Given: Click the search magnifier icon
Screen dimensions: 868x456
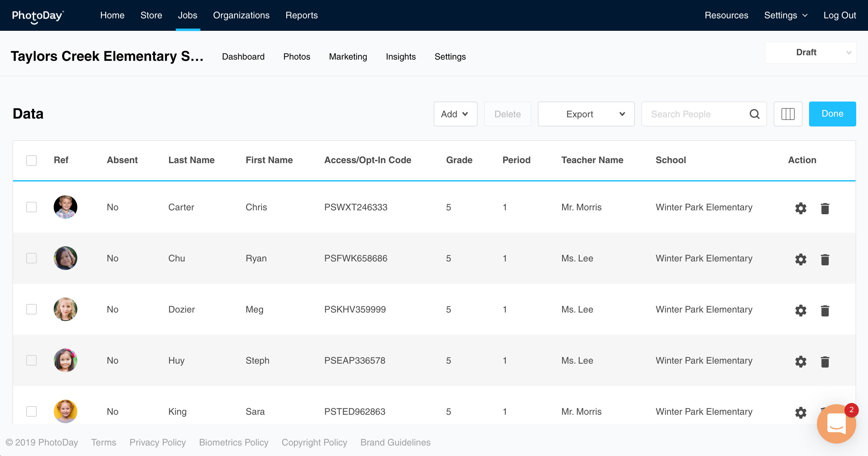Looking at the screenshot, I should click(754, 114).
